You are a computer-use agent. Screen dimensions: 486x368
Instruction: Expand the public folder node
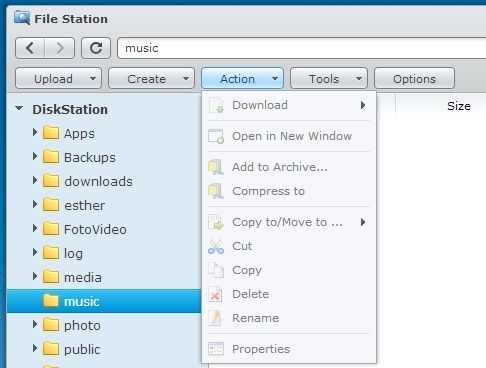(x=35, y=348)
